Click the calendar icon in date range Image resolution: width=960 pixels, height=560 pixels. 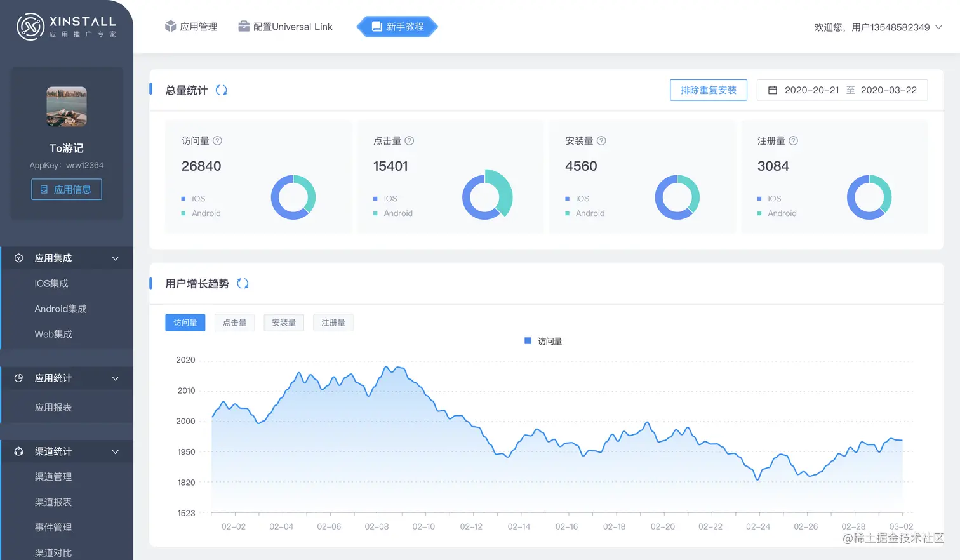(x=773, y=90)
